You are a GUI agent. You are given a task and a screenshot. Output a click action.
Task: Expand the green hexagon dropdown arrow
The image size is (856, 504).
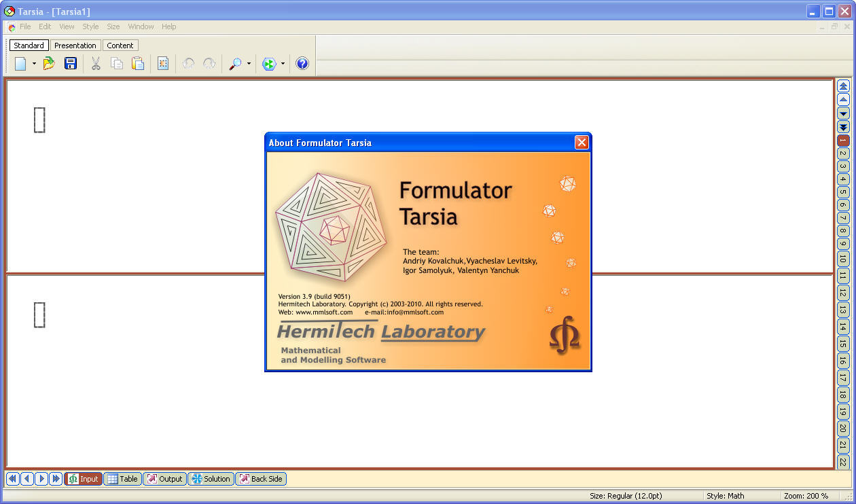pos(283,64)
